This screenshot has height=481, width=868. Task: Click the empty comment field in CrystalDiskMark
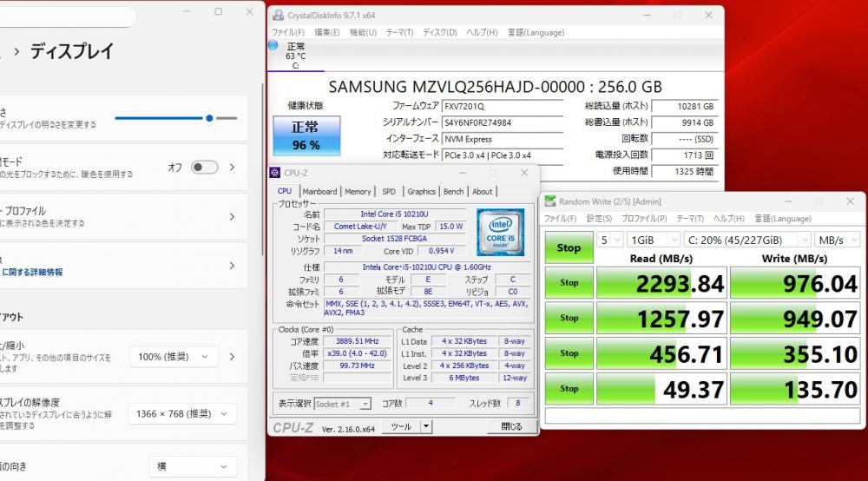coord(702,416)
